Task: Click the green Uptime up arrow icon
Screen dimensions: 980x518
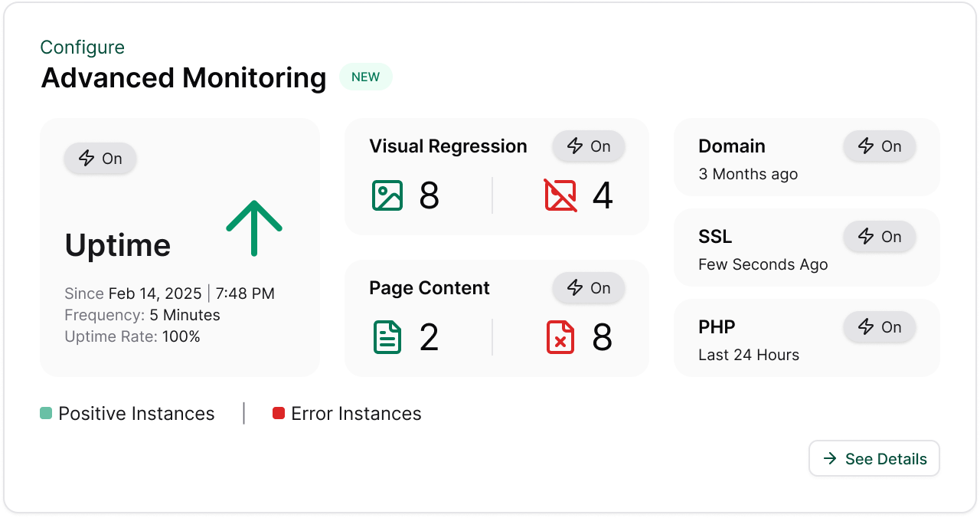Action: [x=254, y=228]
